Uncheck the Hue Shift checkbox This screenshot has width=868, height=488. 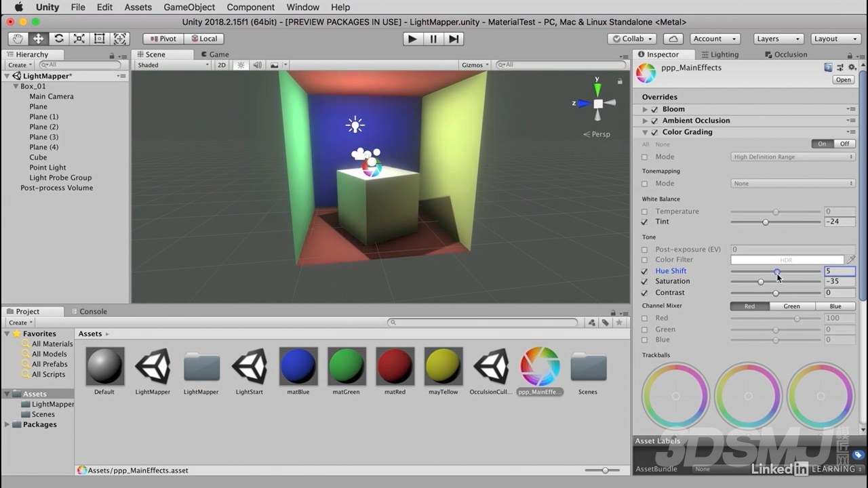(645, 271)
